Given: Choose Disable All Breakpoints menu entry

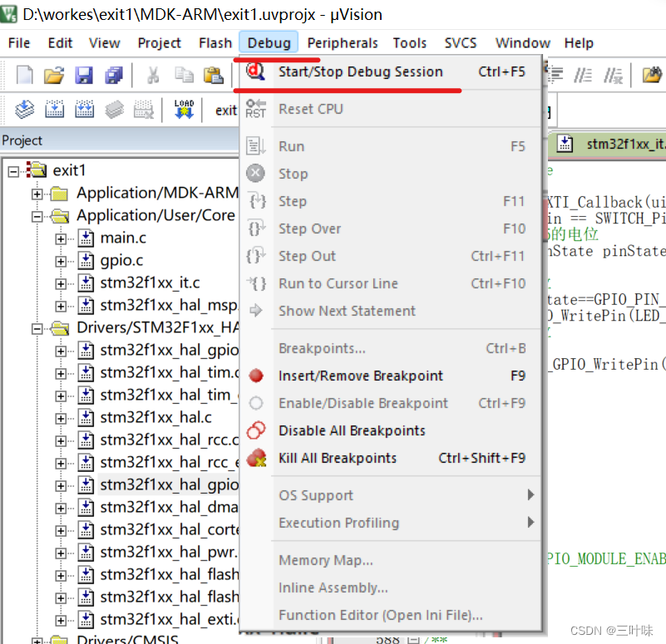Looking at the screenshot, I should tap(390, 430).
